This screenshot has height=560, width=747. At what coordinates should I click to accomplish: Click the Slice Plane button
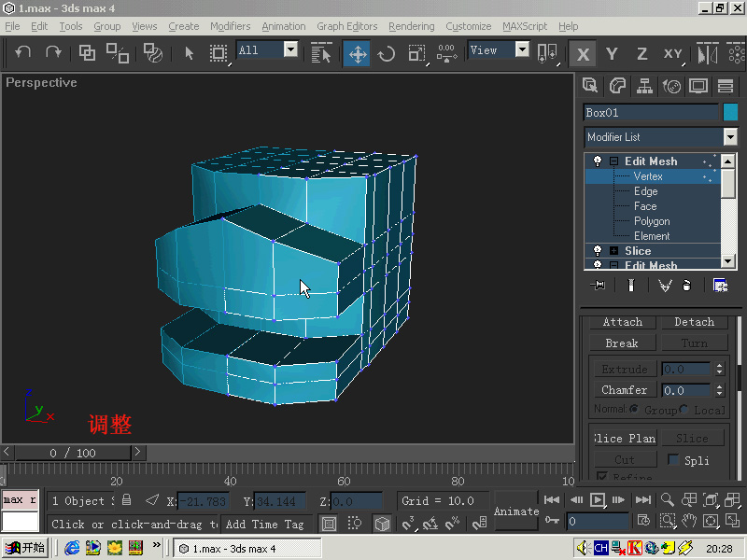pos(626,438)
